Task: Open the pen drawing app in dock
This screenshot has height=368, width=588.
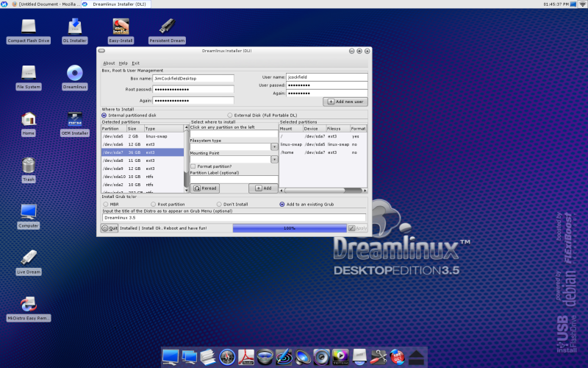Action: [x=284, y=357]
